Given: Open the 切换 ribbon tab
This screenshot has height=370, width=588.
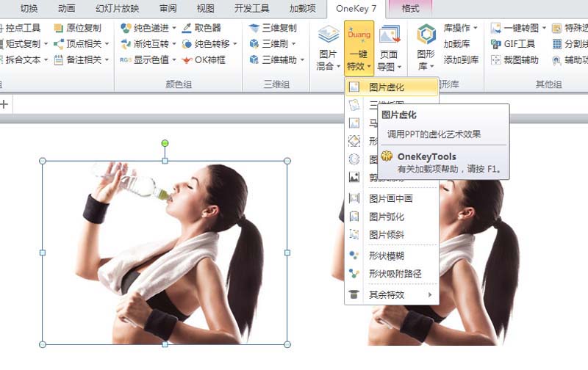Looking at the screenshot, I should [29, 9].
